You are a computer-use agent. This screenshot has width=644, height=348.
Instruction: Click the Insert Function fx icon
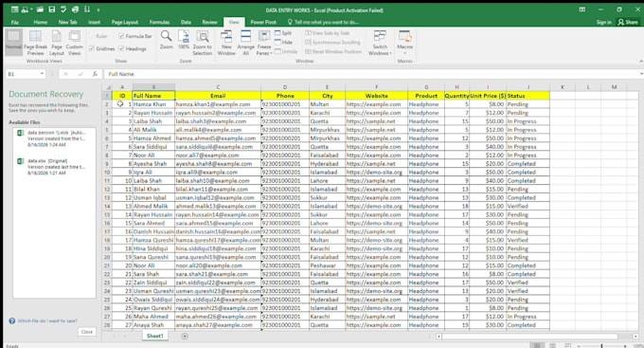pyautogui.click(x=95, y=74)
